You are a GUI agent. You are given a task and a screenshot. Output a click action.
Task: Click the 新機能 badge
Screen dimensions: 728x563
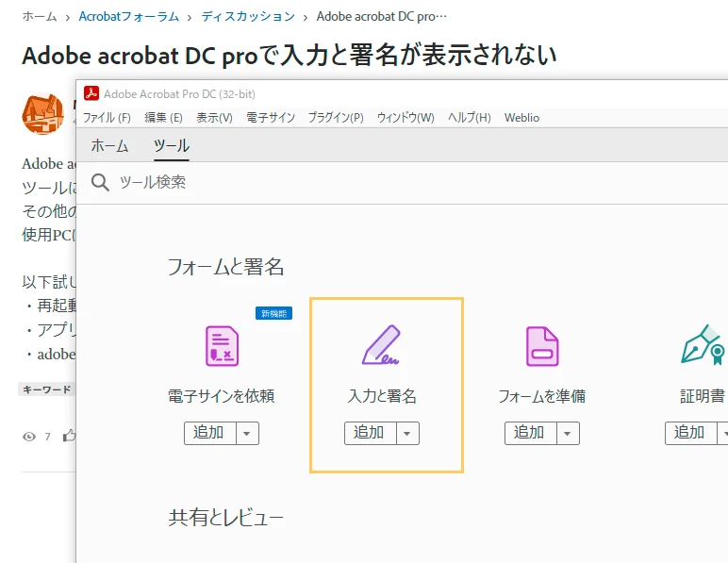point(273,313)
